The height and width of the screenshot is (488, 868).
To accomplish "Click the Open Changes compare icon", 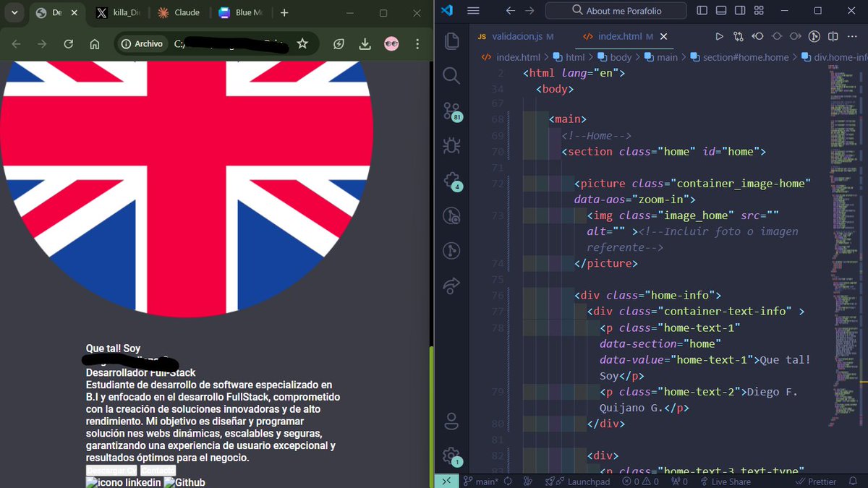I will [x=739, y=36].
